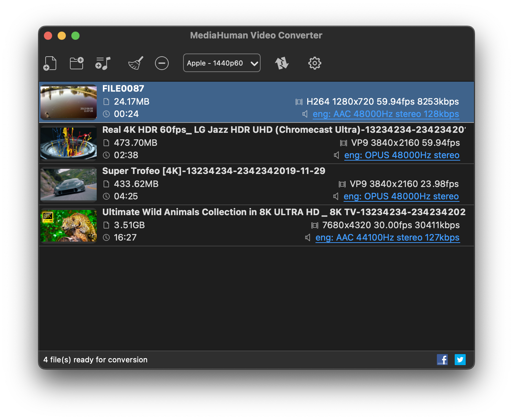The width and height of the screenshot is (513, 420).
Task: Open settings via the gear icon
Action: click(314, 63)
